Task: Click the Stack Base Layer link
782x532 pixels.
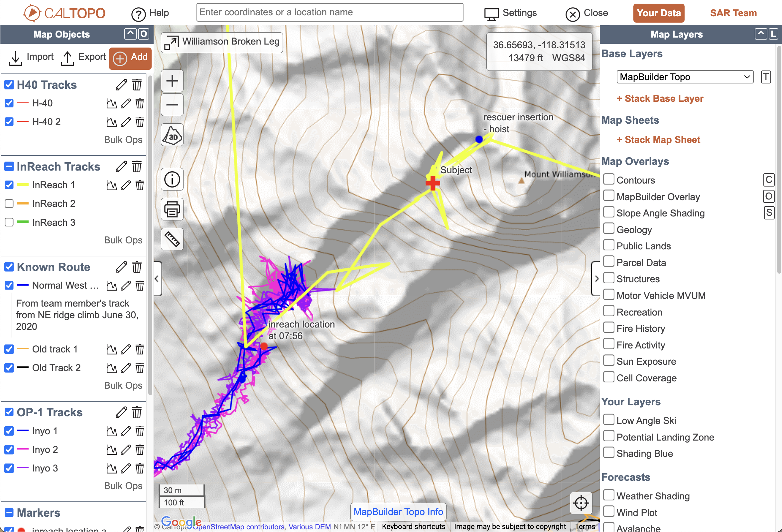Action: 660,98
